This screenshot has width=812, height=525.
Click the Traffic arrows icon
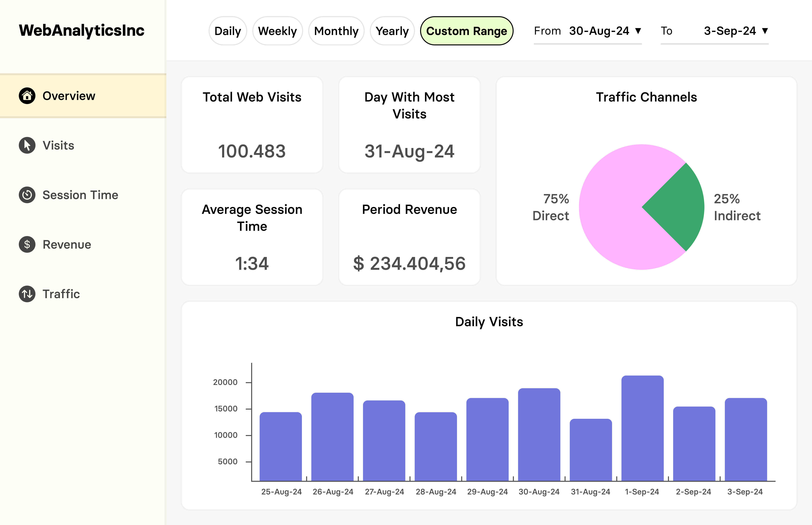[x=27, y=294]
